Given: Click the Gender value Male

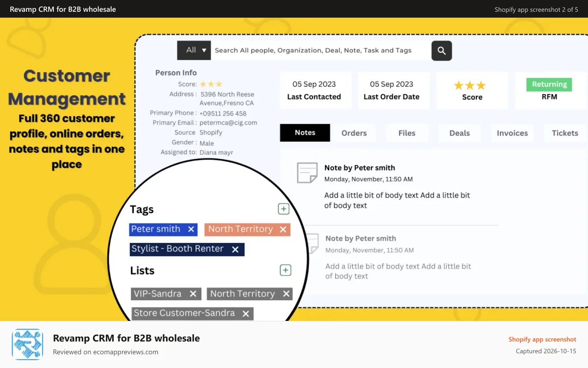Looking at the screenshot, I should point(207,143).
